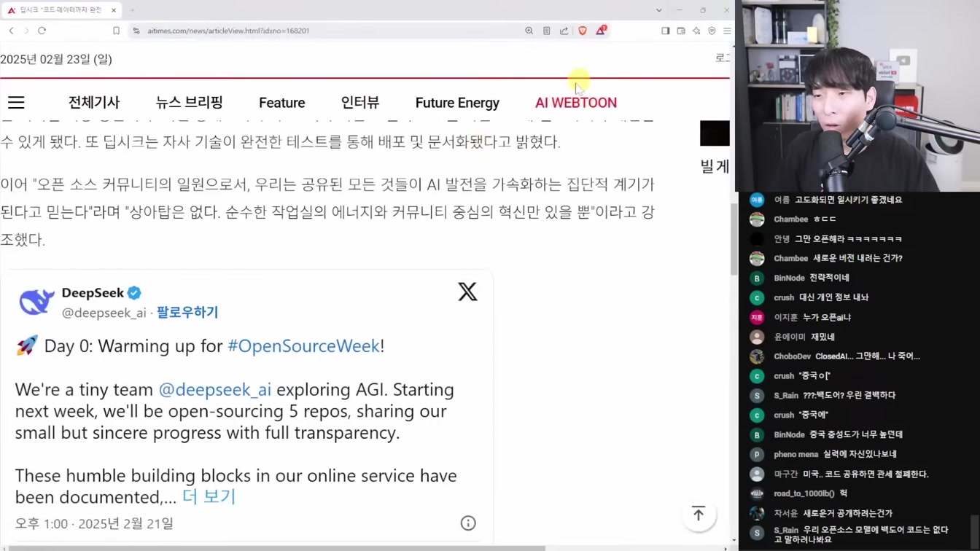Click the streamer webcam video feed
Viewport: 980px width, 551px height.
coord(857,95)
